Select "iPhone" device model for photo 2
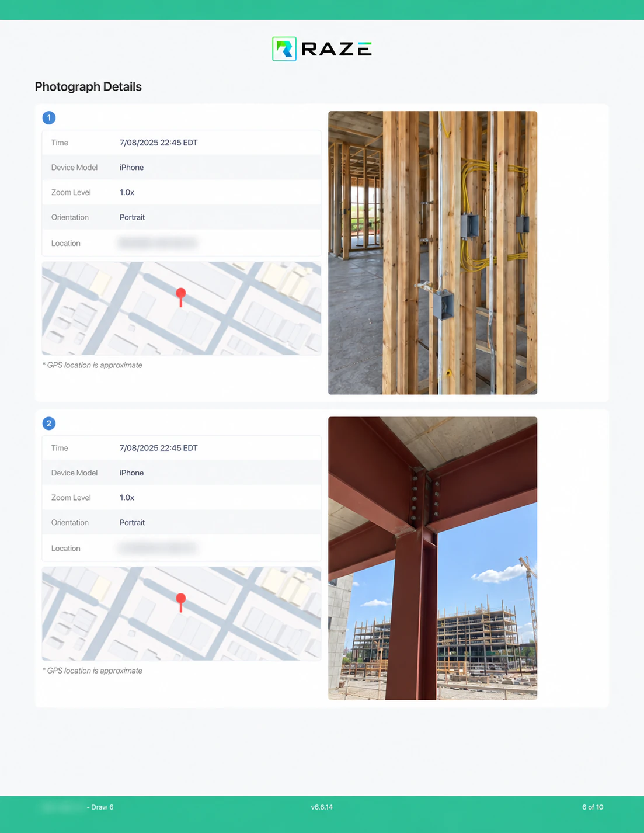The height and width of the screenshot is (833, 644). tap(132, 473)
